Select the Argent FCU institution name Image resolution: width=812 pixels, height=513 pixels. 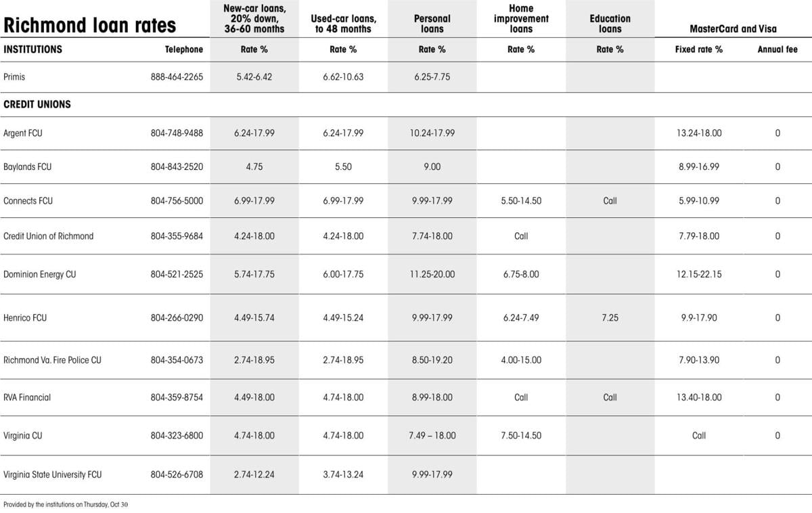pyautogui.click(x=23, y=133)
